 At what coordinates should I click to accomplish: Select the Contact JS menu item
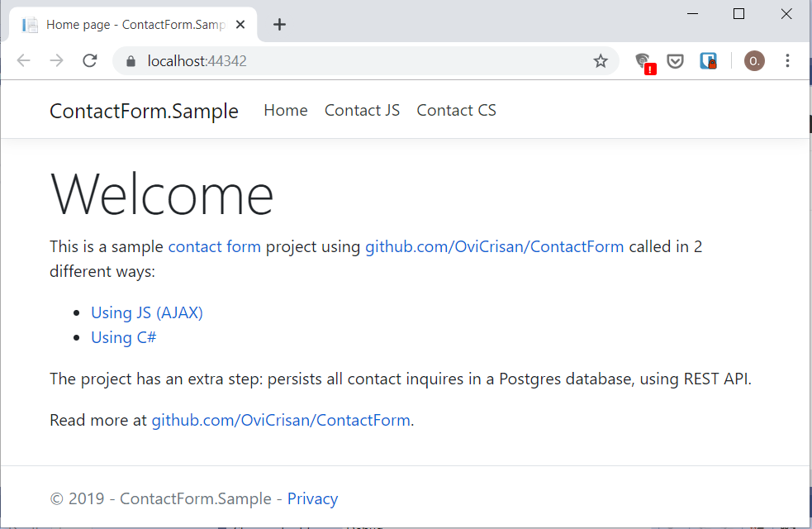click(362, 109)
